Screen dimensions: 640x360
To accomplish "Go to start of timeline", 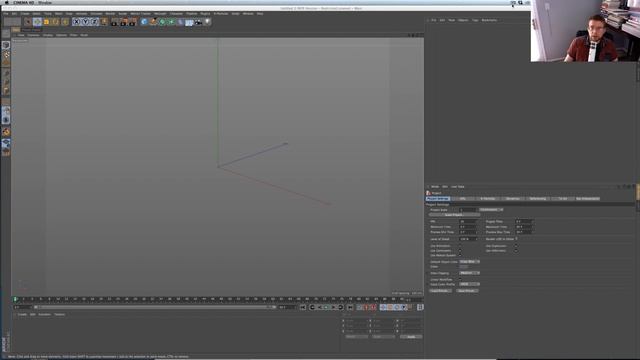I will tap(303, 307).
